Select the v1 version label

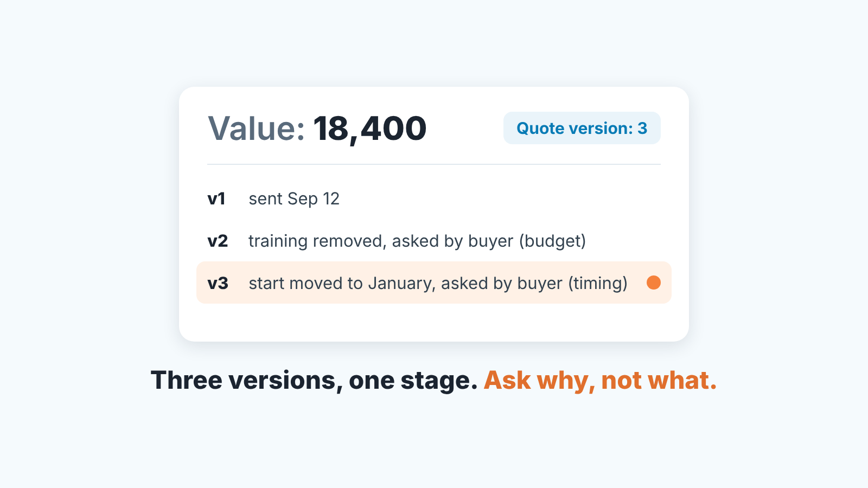[x=216, y=199]
